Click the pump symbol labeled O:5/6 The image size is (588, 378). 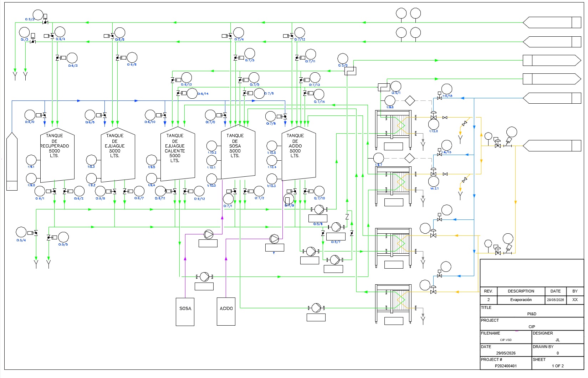(319, 209)
